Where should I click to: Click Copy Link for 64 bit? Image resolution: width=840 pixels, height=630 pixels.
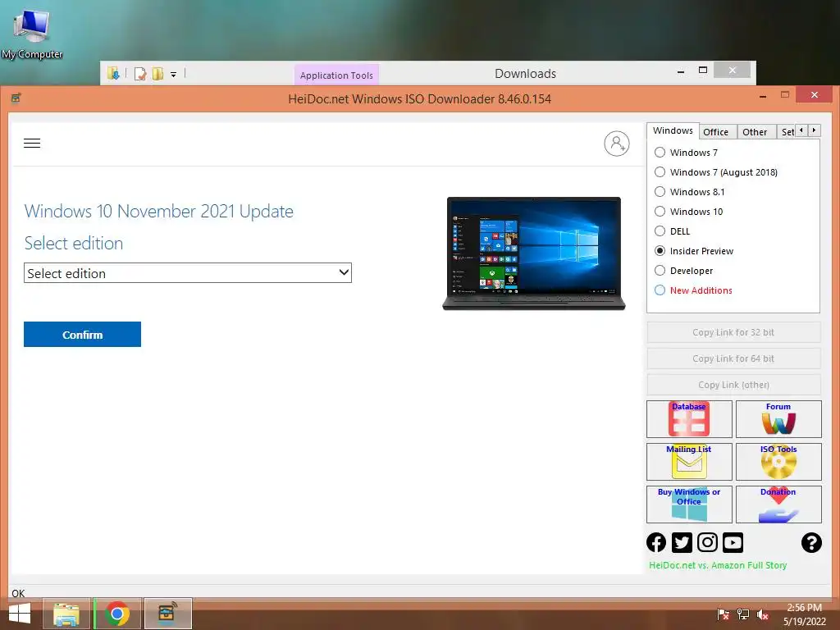point(733,358)
